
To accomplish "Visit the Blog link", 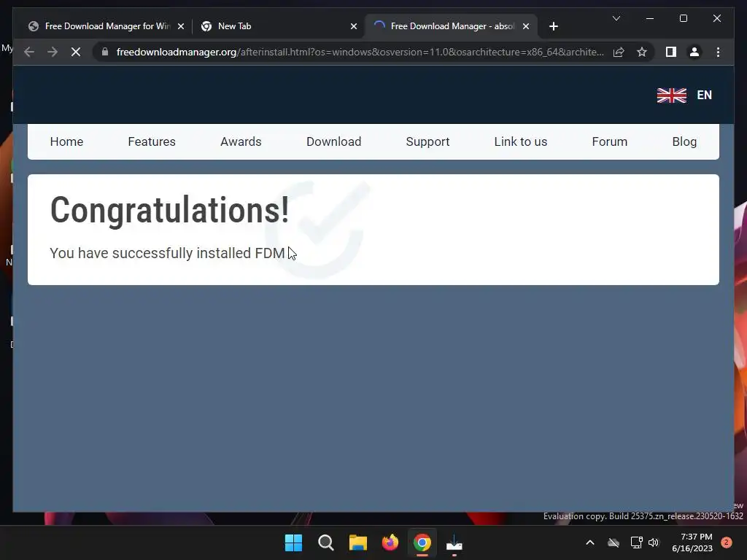I will click(684, 141).
